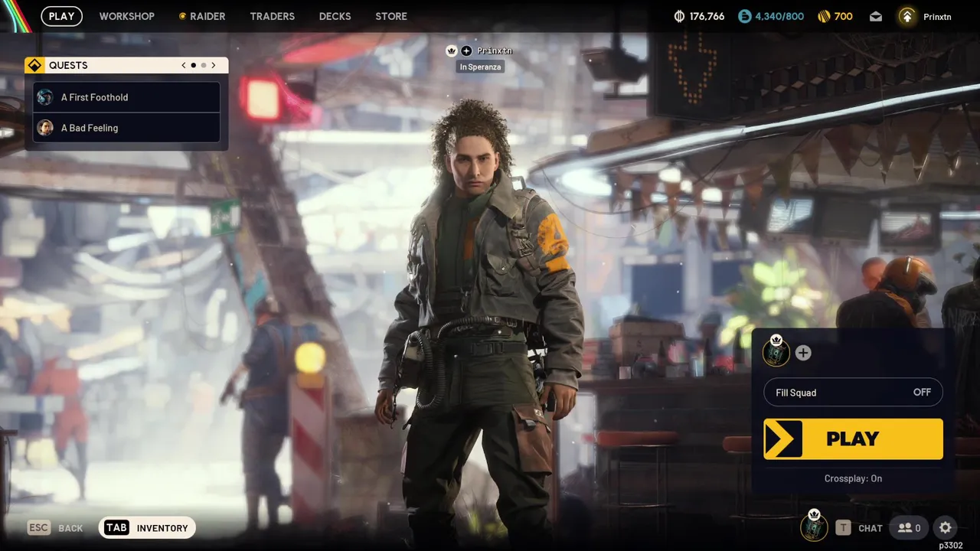Click squad leader avatar in play panel
Image resolution: width=980 pixels, height=551 pixels.
776,352
